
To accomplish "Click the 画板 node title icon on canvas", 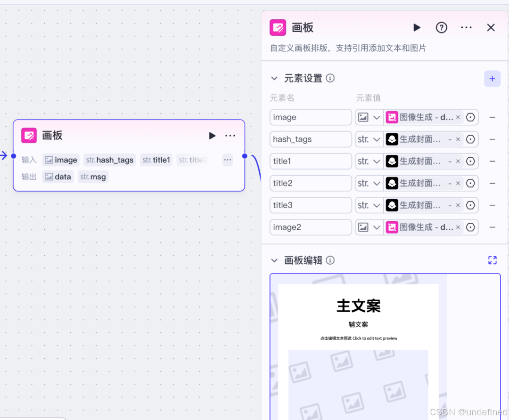I will 29,136.
